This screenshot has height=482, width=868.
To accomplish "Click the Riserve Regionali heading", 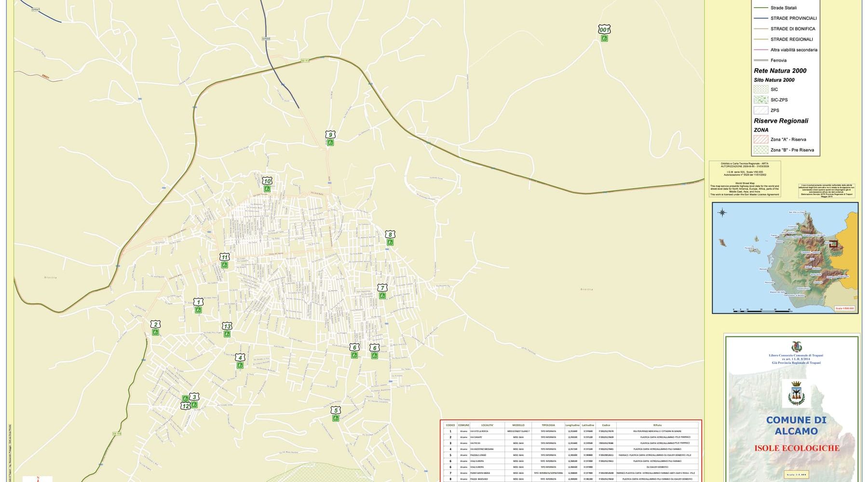I will 781,121.
